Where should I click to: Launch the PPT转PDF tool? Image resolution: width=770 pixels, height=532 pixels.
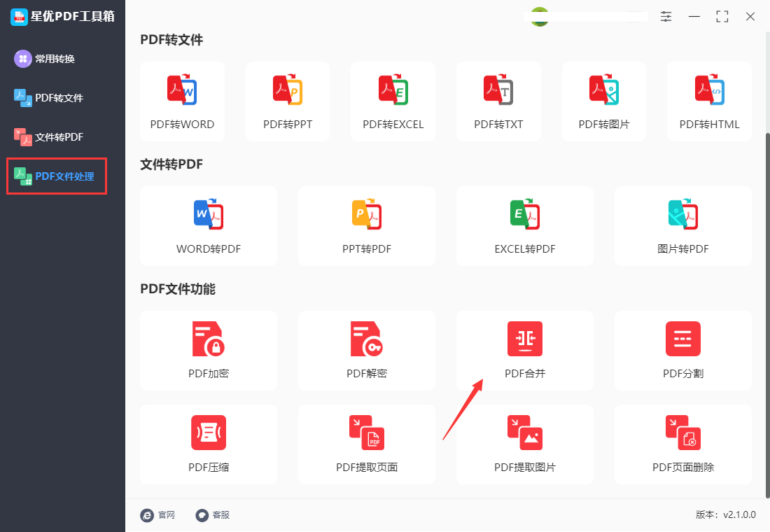point(366,225)
